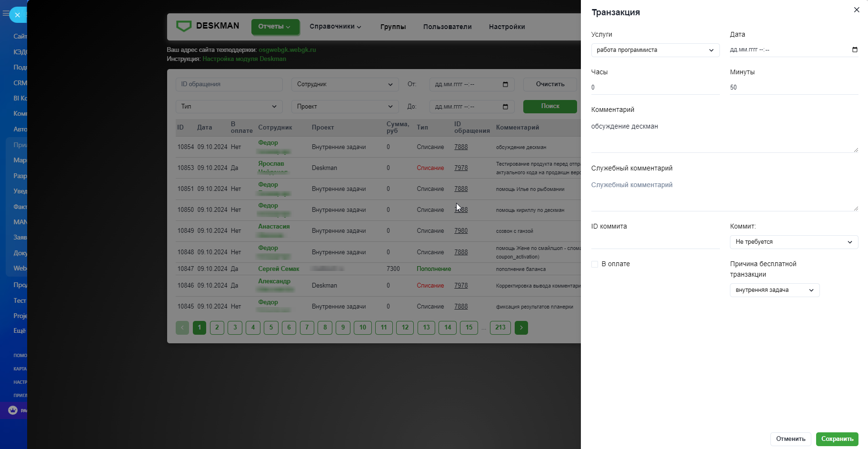This screenshot has height=449, width=868.
Task: Click the Комментарий text area
Action: pos(725,136)
